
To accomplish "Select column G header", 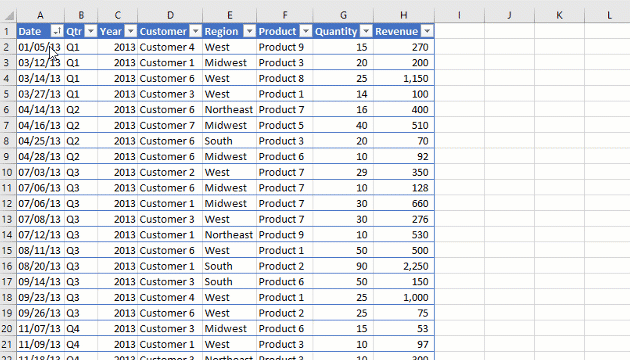I will [343, 15].
